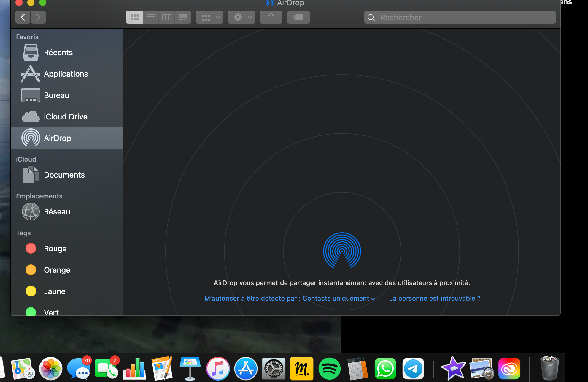Switch to column view mode

pos(167,17)
